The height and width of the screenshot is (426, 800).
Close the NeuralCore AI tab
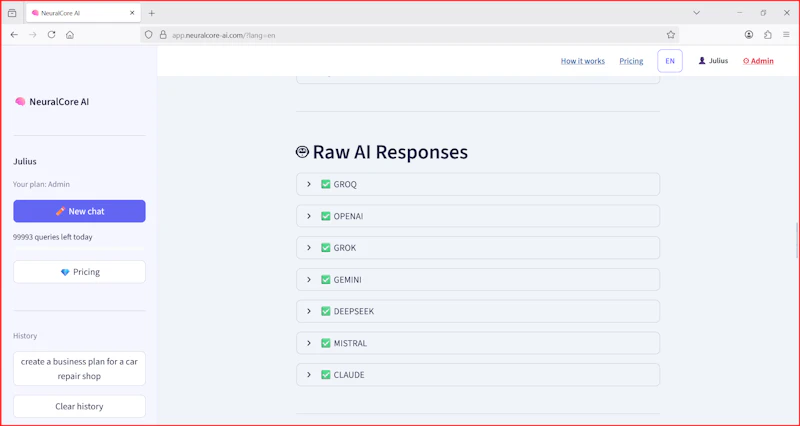point(132,13)
